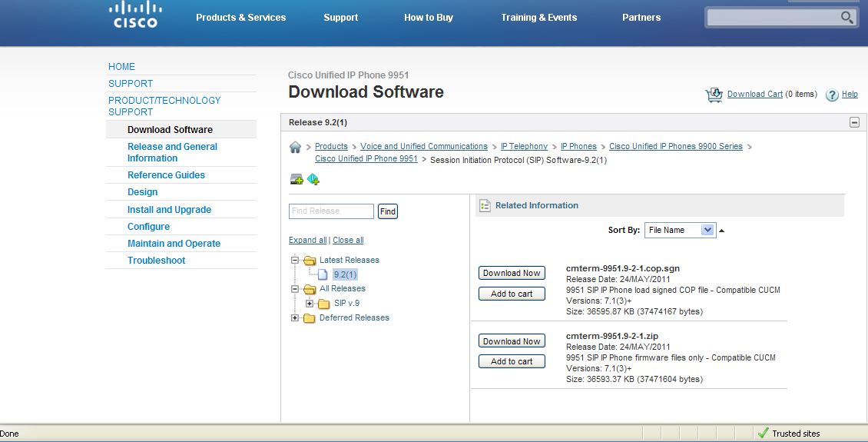Click the home icon in breadcrumb
The image size is (868, 442).
(295, 147)
